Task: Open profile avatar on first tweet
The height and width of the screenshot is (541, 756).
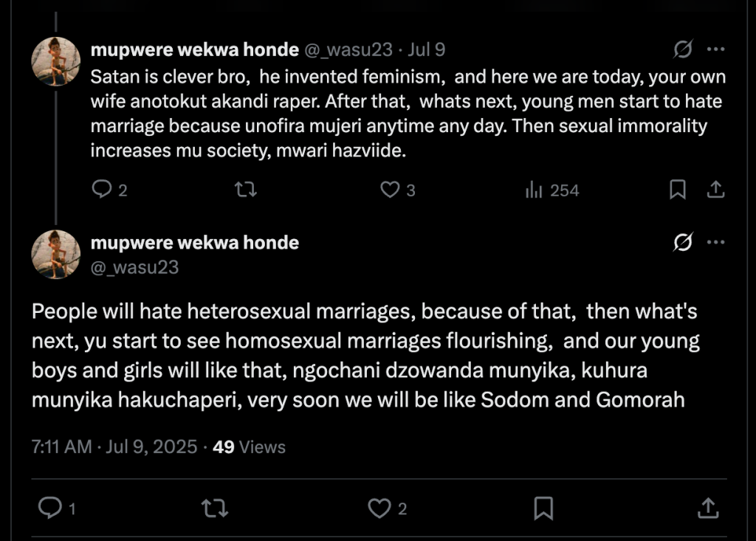Action: point(56,61)
